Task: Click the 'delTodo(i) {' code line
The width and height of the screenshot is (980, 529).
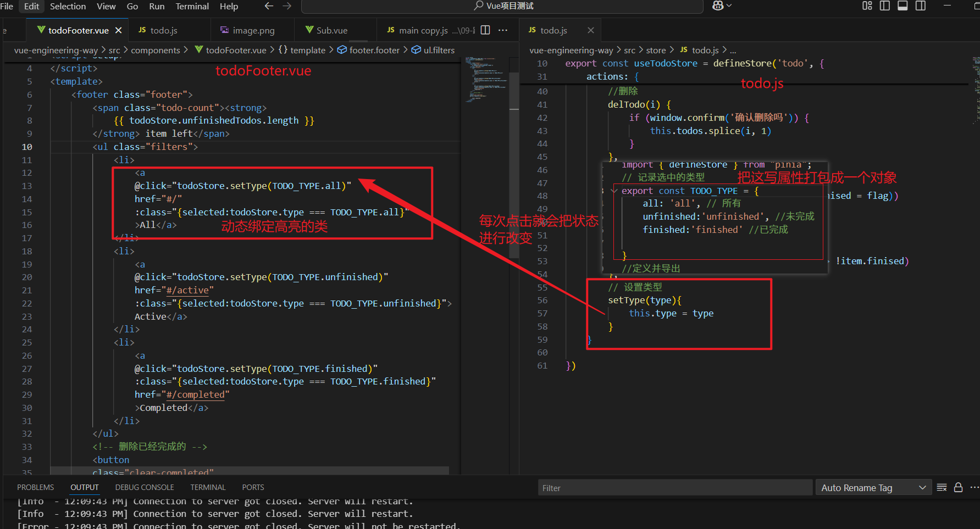Action: coord(639,104)
